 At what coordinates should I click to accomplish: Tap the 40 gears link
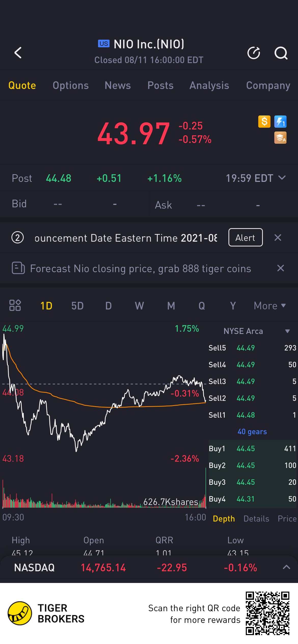coord(252,432)
